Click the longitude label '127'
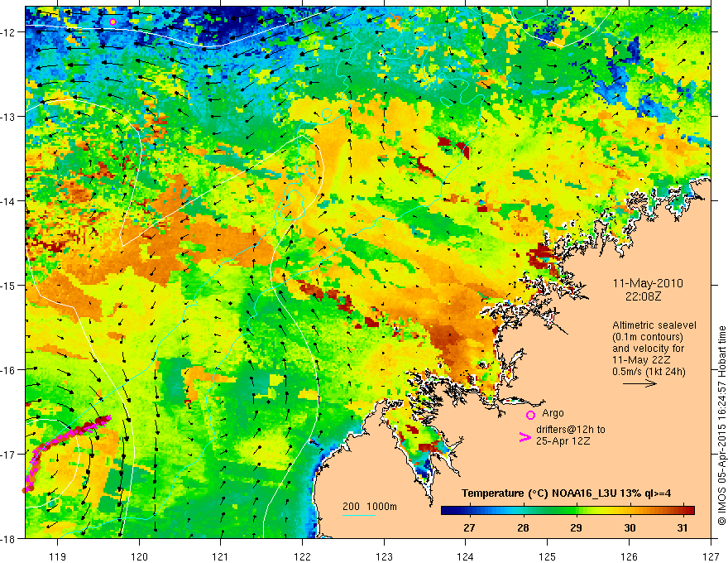Viewport: 728px width, 563px height. pos(711,556)
